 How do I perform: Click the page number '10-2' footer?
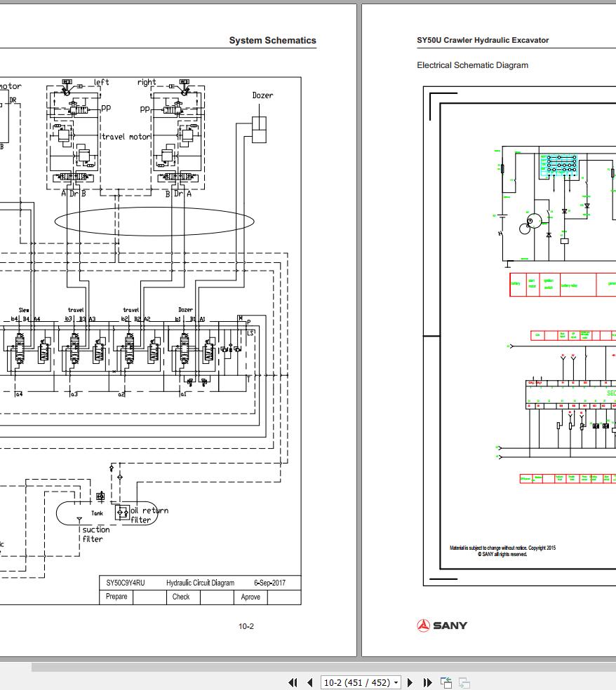coord(246,626)
